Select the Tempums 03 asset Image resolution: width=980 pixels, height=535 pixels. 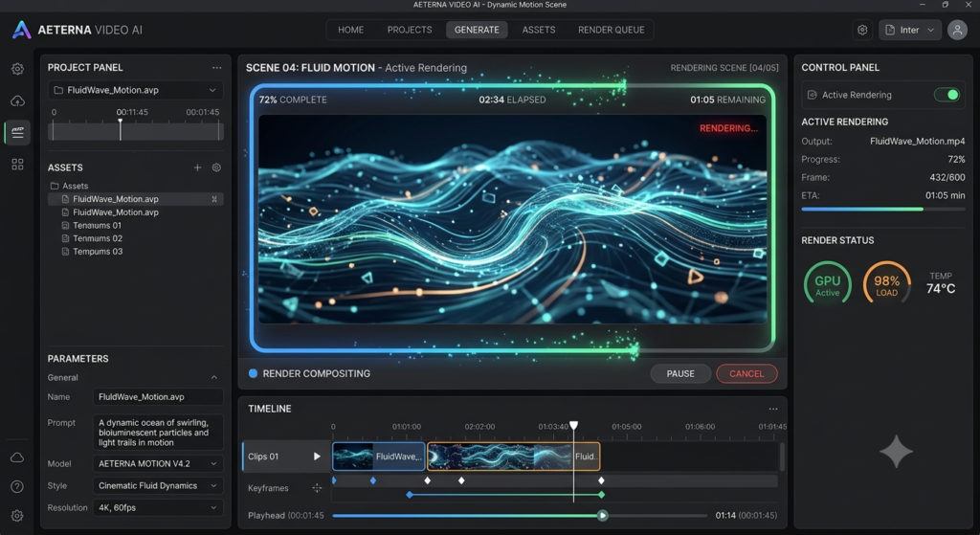click(98, 252)
